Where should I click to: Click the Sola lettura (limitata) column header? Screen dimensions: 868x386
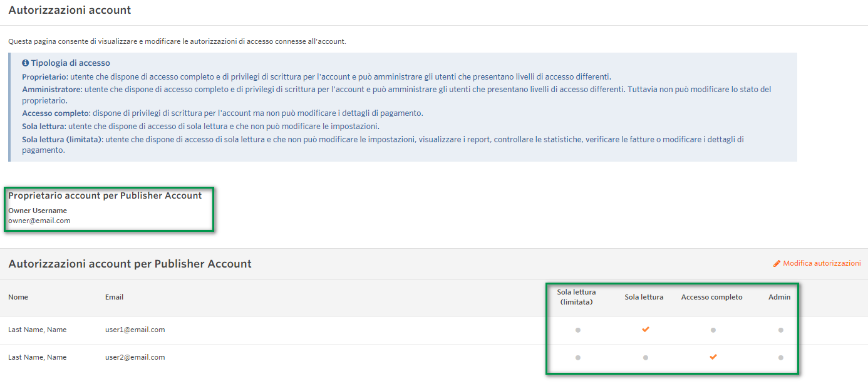pyautogui.click(x=576, y=297)
